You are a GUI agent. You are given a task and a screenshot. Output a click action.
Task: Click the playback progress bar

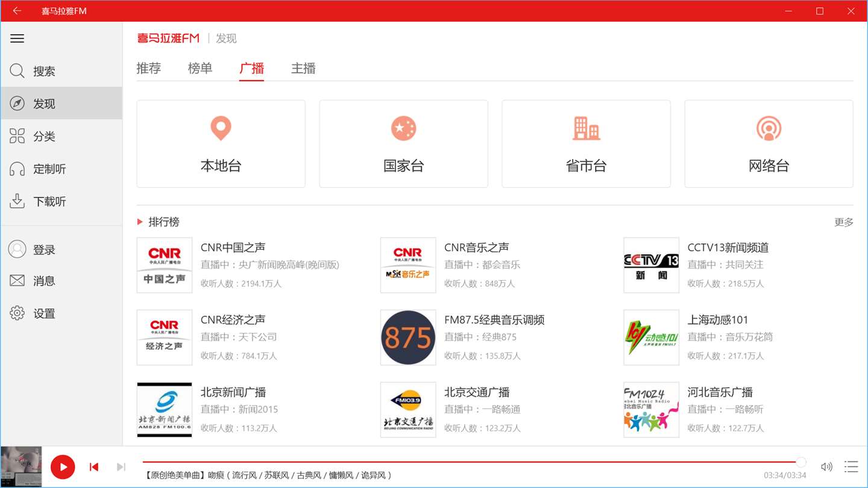pos(472,462)
